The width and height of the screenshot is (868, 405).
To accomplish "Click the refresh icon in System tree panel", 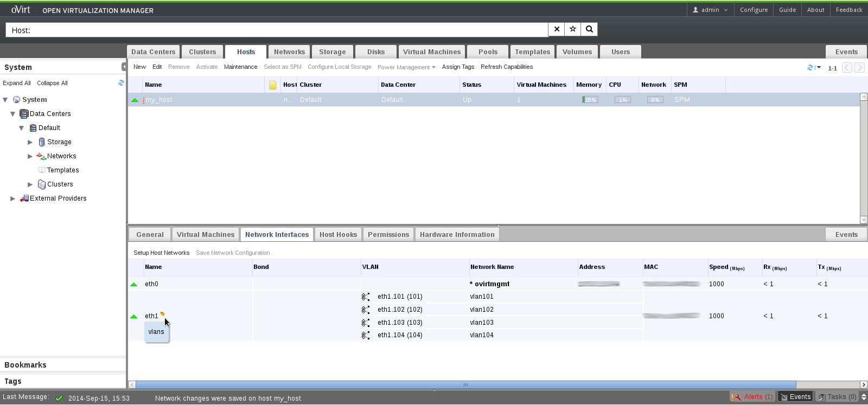I will tap(121, 83).
